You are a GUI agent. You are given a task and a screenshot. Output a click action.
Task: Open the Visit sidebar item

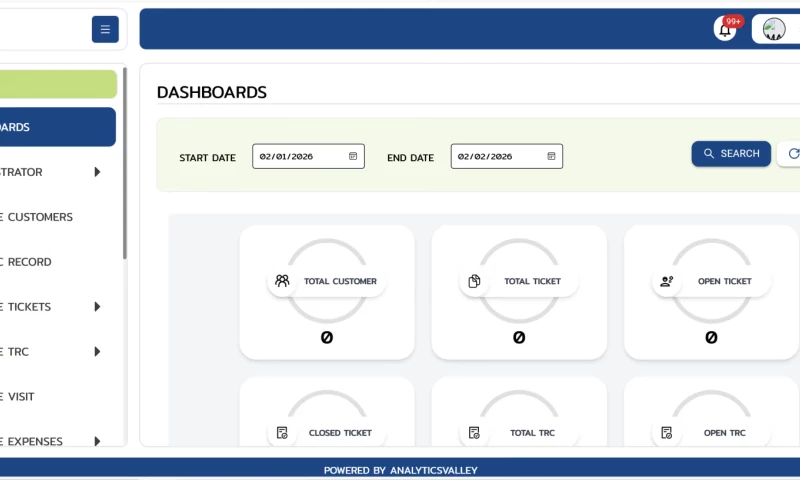click(x=57, y=396)
